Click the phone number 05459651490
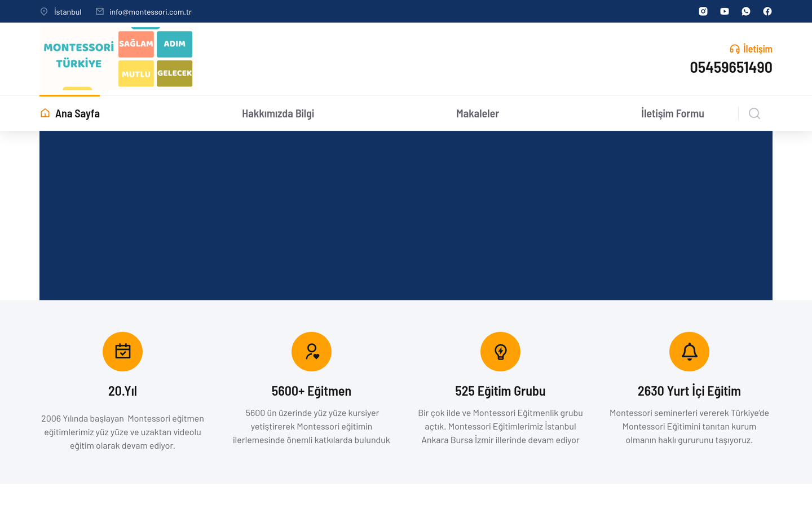Viewport: 812px width, 508px height. click(x=731, y=67)
